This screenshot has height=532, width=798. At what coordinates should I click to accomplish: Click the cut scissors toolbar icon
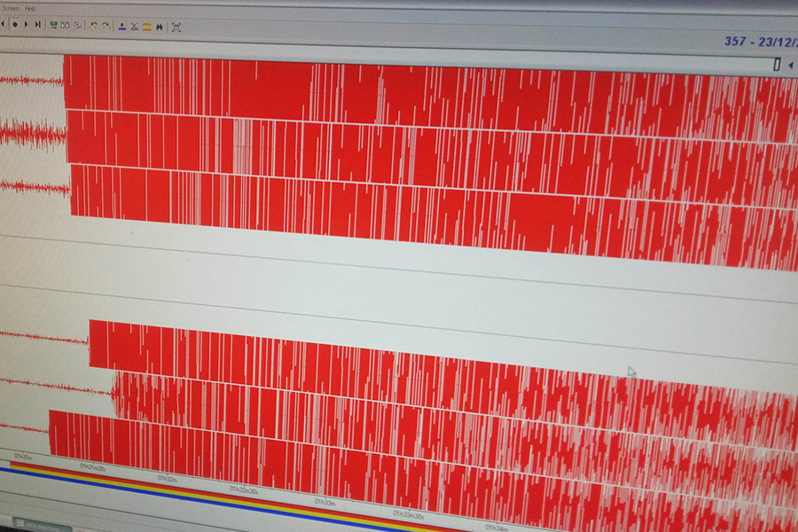[134, 26]
